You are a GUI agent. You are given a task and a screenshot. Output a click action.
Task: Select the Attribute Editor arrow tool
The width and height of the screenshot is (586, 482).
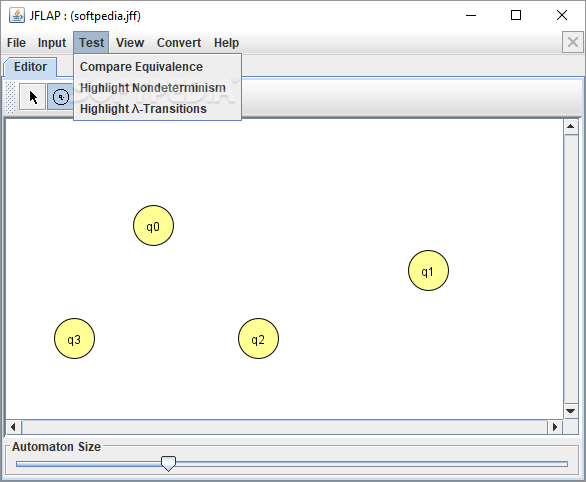(33, 97)
